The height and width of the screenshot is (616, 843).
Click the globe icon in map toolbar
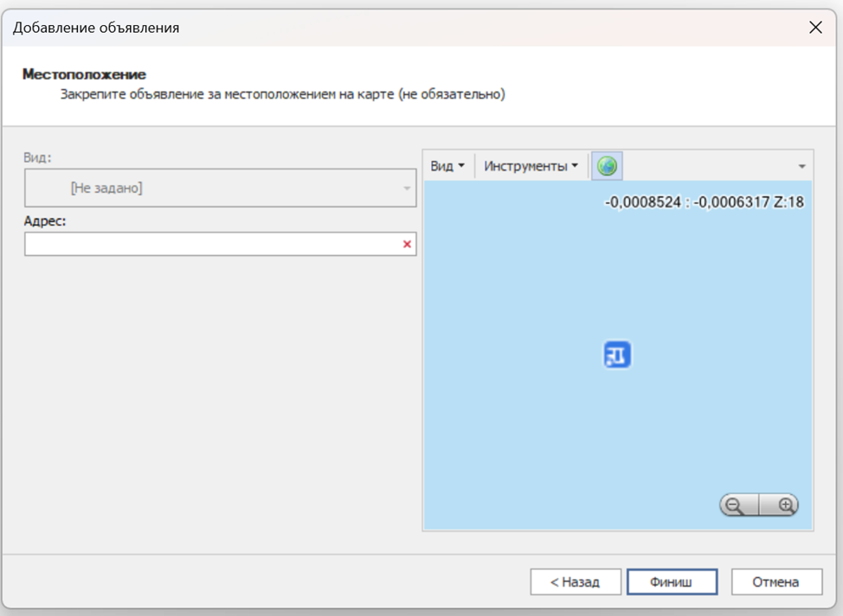[607, 166]
